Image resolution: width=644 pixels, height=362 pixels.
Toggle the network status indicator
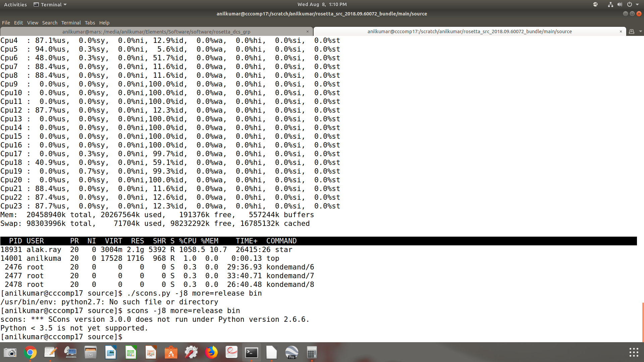coord(610,4)
